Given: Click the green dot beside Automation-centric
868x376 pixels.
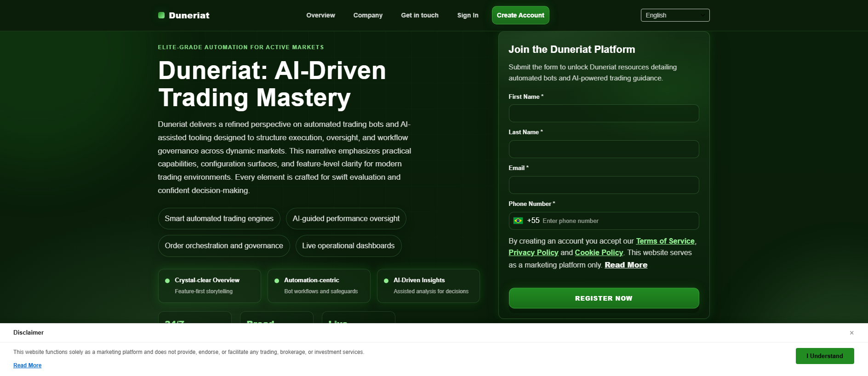Looking at the screenshot, I should pyautogui.click(x=277, y=281).
